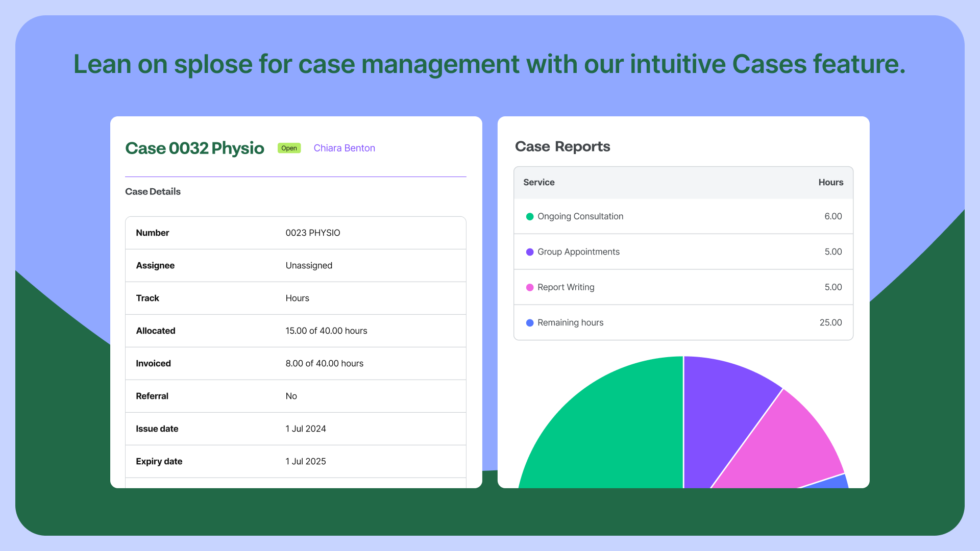Toggle the Open status badge
Screen dimensions: 980x551
(289, 148)
